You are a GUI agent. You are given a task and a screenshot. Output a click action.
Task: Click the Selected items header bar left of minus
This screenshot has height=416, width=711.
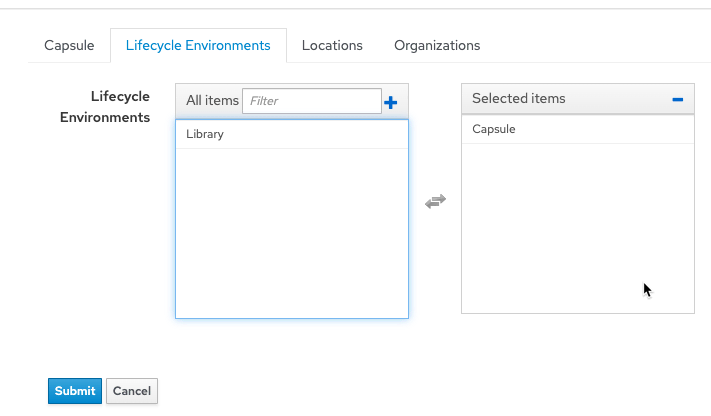620,99
